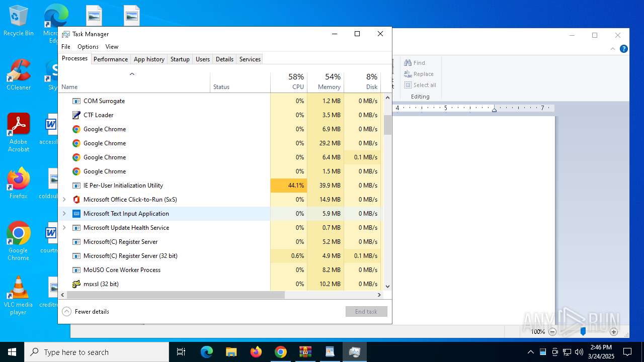The width and height of the screenshot is (644, 362).
Task: Switch to the App history tab
Action: click(149, 59)
